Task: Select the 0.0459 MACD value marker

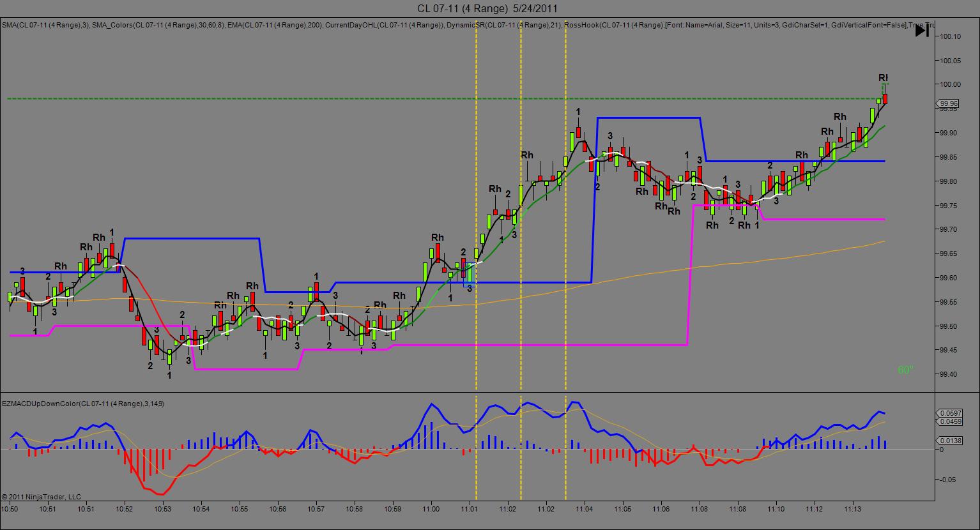Action: tap(949, 421)
